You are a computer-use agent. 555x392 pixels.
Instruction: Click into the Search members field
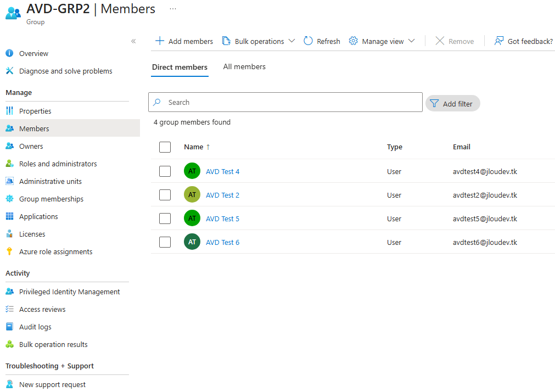click(291, 102)
